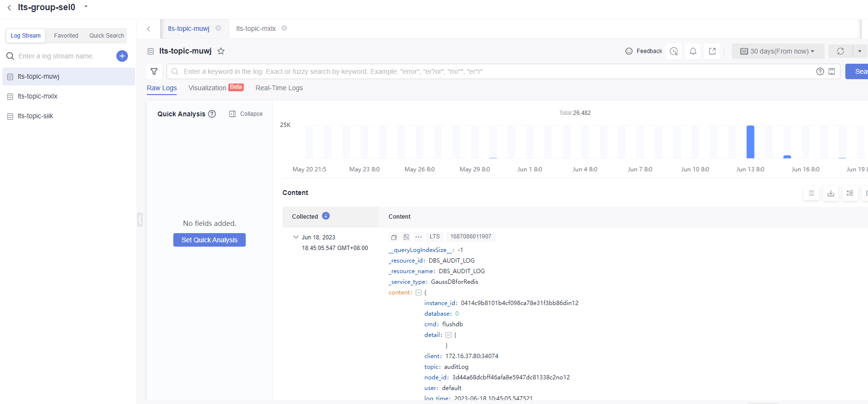Open the Real-Time Logs tab
This screenshot has width=868, height=404.
pos(279,88)
